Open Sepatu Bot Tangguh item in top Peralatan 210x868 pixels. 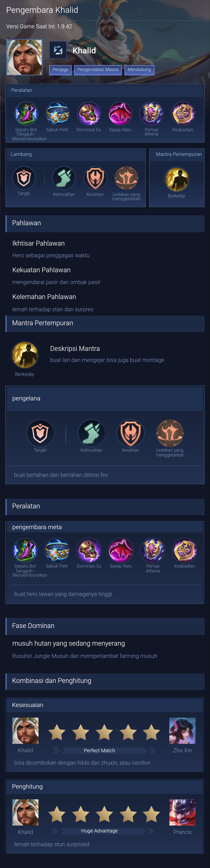click(x=26, y=114)
